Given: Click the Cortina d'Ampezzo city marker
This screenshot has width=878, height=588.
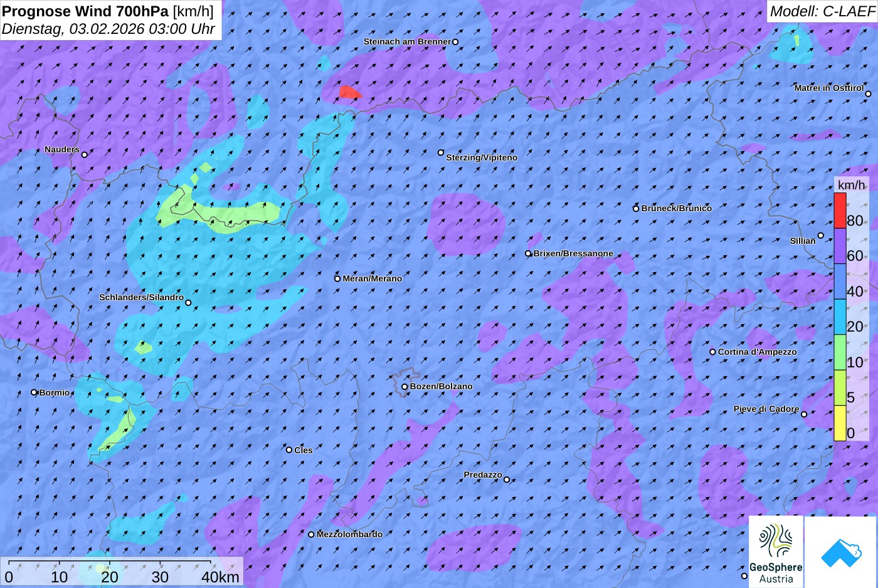Looking at the screenshot, I should click(x=712, y=352).
